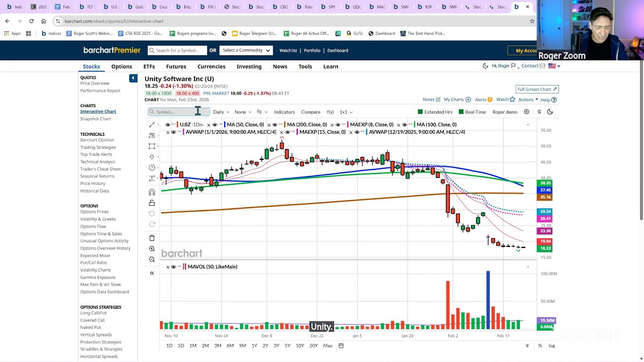The height and width of the screenshot is (362, 644).
Task: Expand more ranges chevron near log
Action: point(527,345)
